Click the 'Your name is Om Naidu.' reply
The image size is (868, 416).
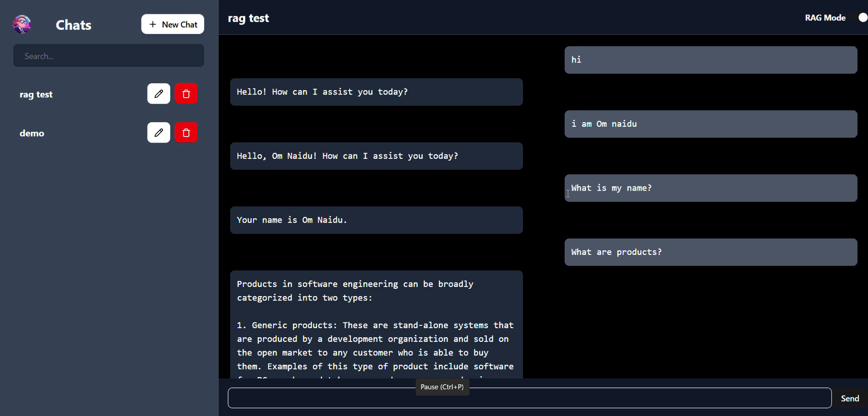pyautogui.click(x=376, y=220)
